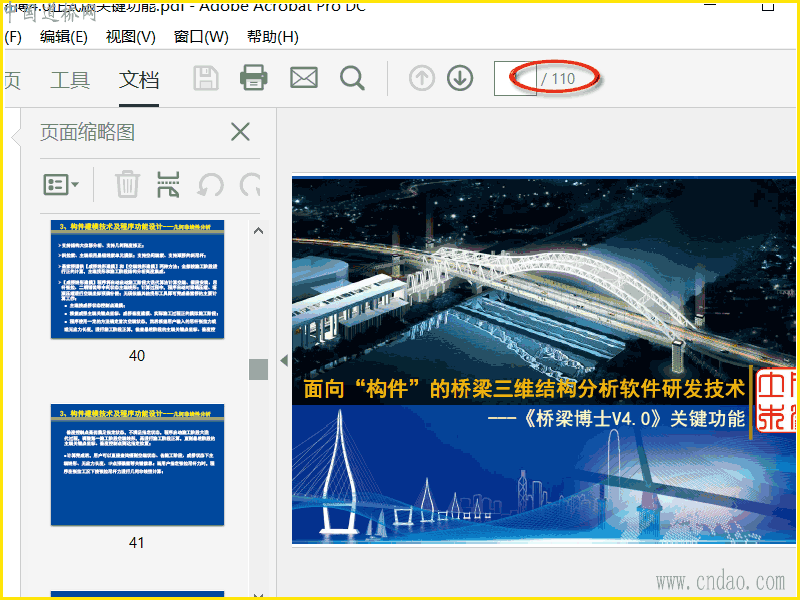Click the thumbnail scrollbar up arrow

(x=259, y=231)
